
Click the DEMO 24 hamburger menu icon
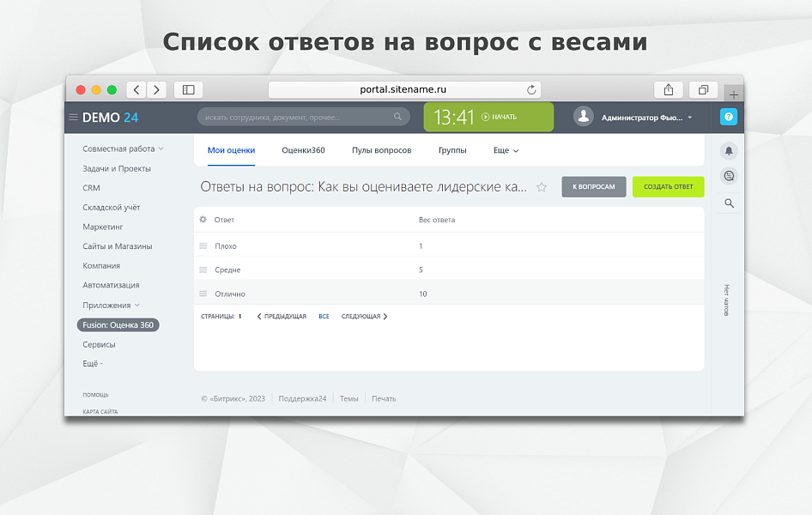coord(74,117)
